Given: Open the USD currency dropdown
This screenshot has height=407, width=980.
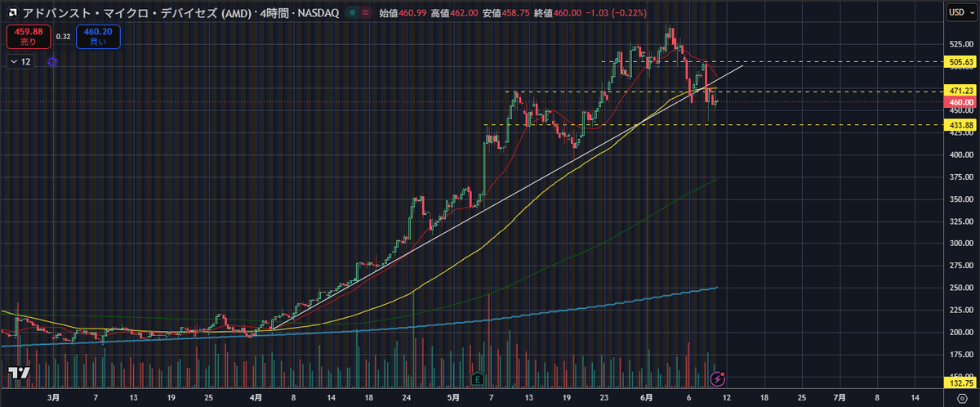Looking at the screenshot, I should pyautogui.click(x=961, y=13).
